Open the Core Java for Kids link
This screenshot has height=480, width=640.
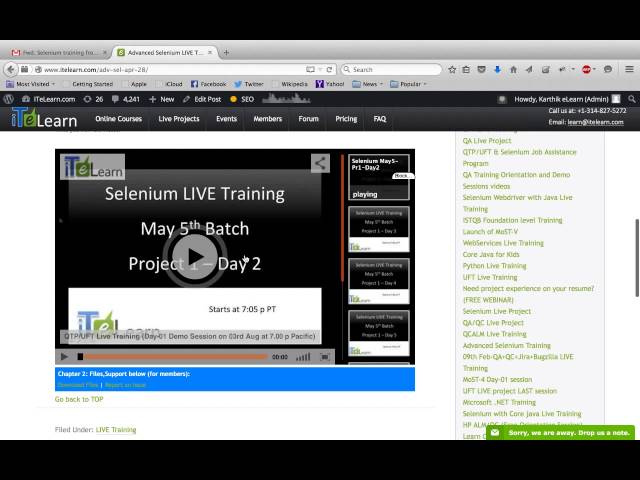(491, 254)
